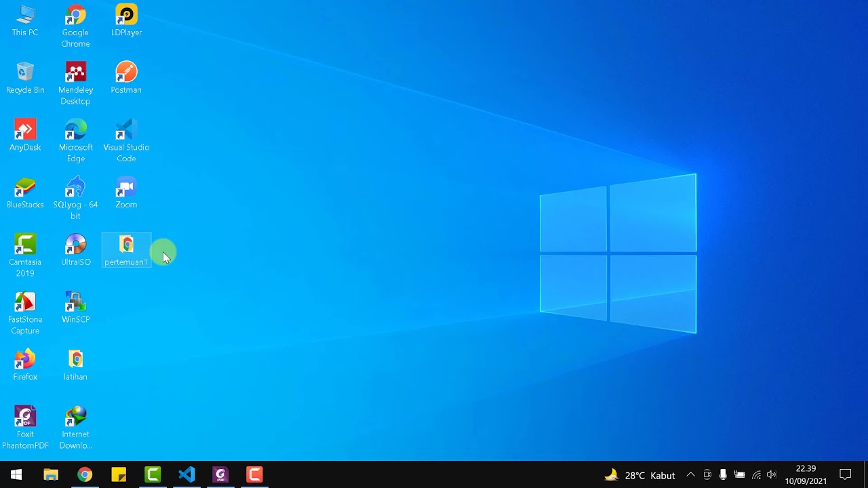The width and height of the screenshot is (868, 488).
Task: Open Sticky Notes from the taskbar
Action: coord(119,474)
